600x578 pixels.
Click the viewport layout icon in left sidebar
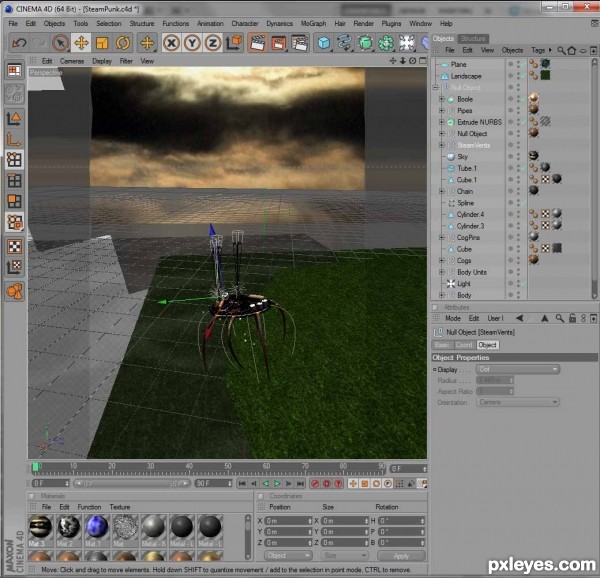(15, 70)
